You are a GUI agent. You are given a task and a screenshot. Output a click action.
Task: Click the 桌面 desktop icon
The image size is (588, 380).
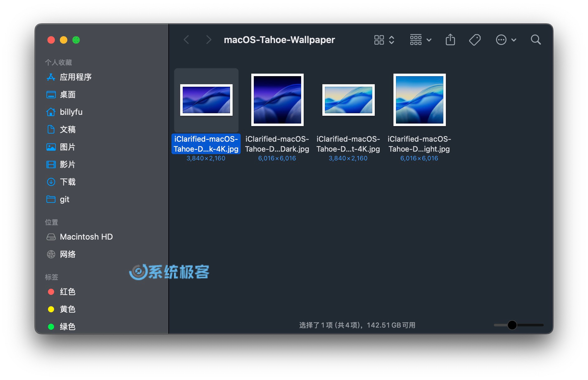(x=51, y=95)
